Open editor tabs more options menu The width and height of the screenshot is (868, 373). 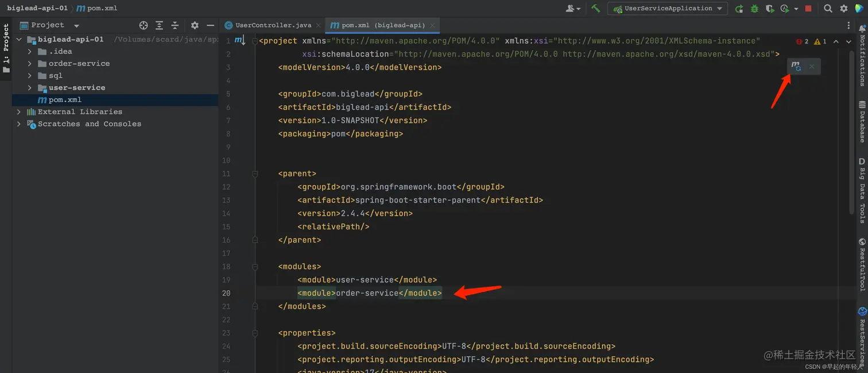(x=848, y=25)
